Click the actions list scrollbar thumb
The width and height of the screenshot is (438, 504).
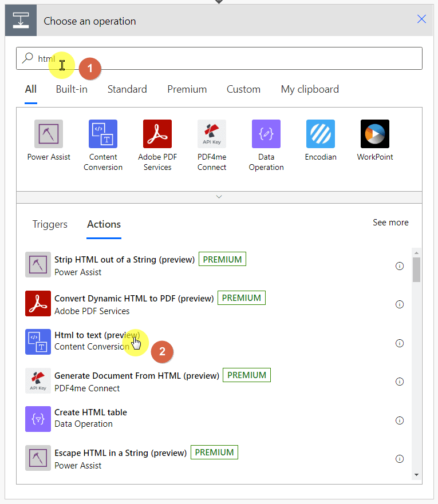click(416, 269)
